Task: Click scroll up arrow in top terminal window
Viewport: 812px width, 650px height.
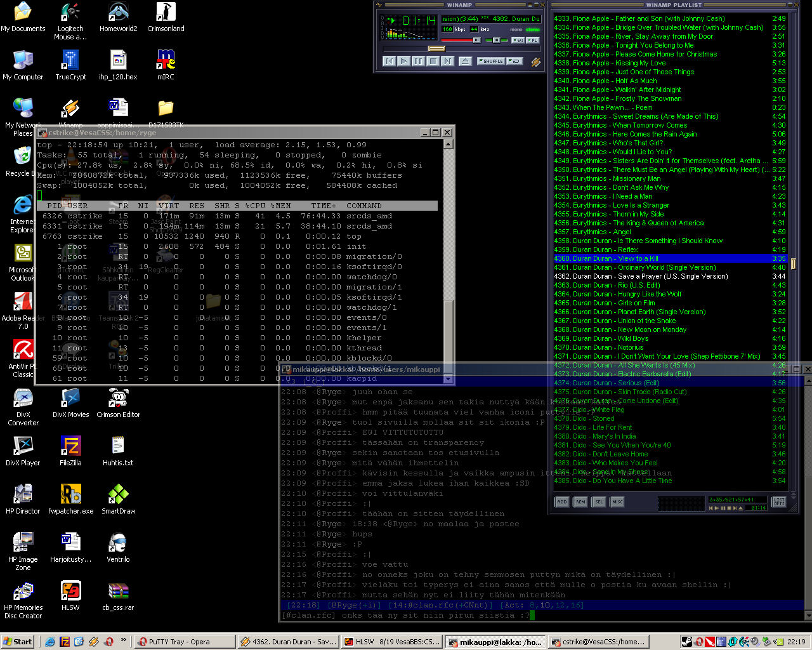Action: [448, 144]
